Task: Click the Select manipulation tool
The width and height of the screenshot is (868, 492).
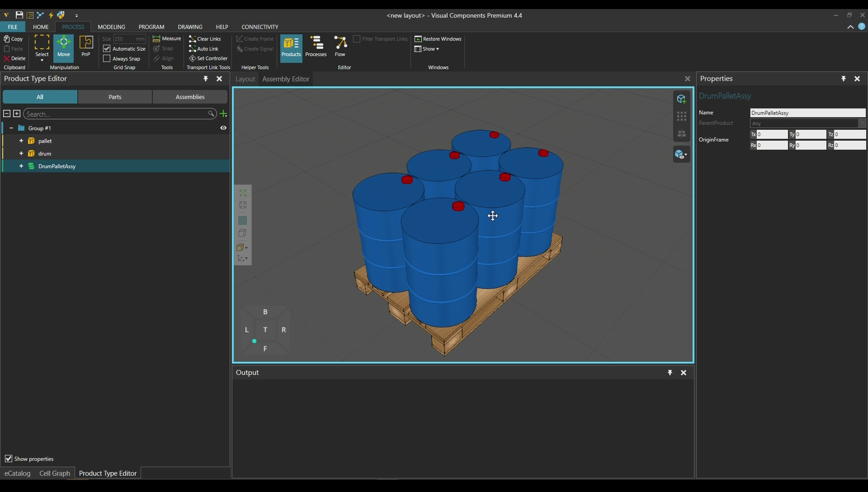Action: tap(42, 46)
